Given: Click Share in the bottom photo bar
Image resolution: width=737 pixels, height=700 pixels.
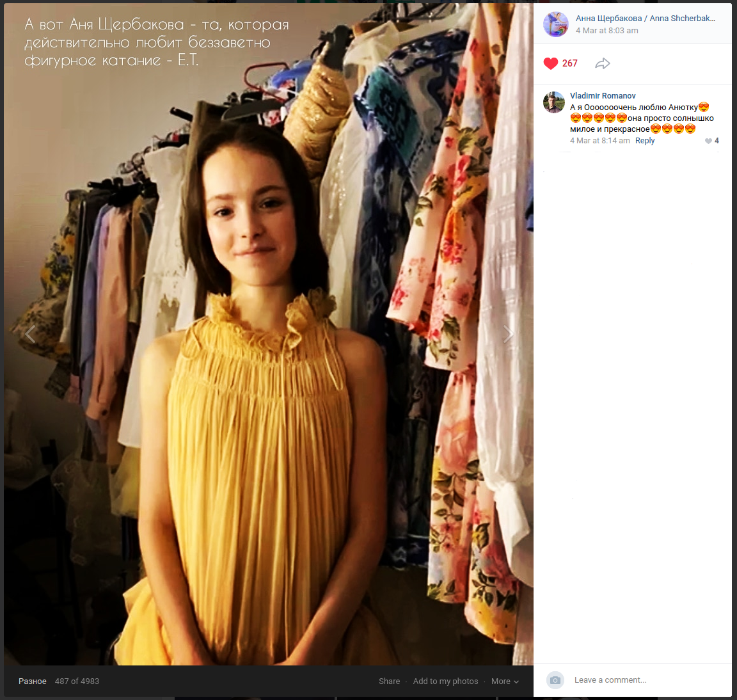Looking at the screenshot, I should click(x=389, y=681).
